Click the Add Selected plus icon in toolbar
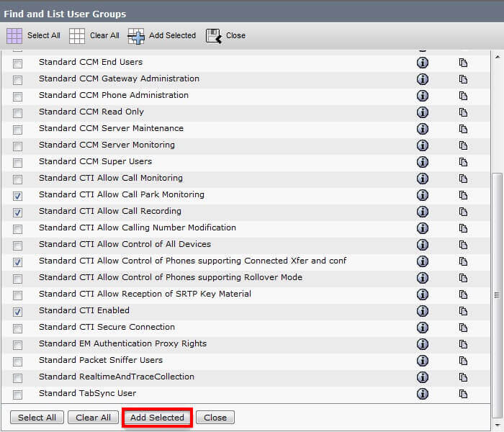 click(136, 36)
